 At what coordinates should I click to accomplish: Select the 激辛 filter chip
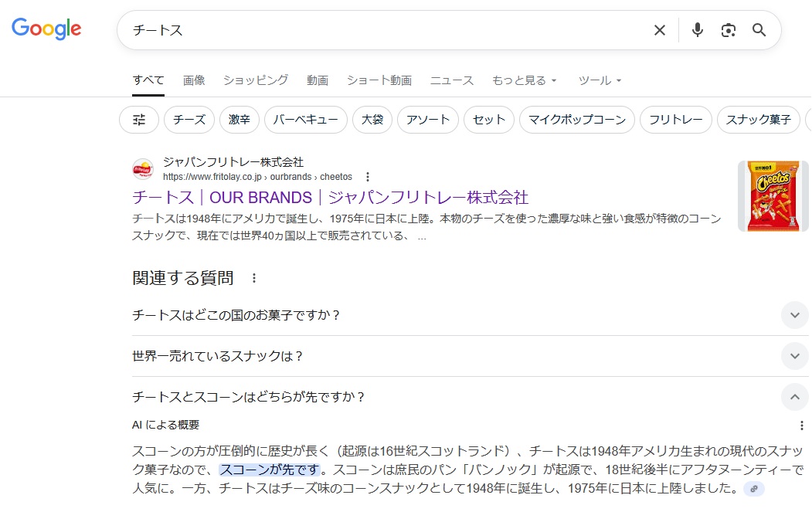pos(240,120)
